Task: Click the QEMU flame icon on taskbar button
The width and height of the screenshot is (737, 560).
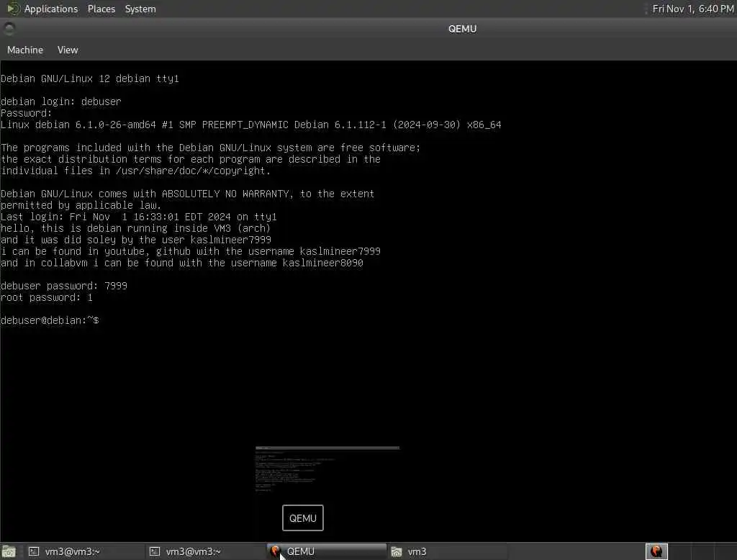Action: pos(276,551)
